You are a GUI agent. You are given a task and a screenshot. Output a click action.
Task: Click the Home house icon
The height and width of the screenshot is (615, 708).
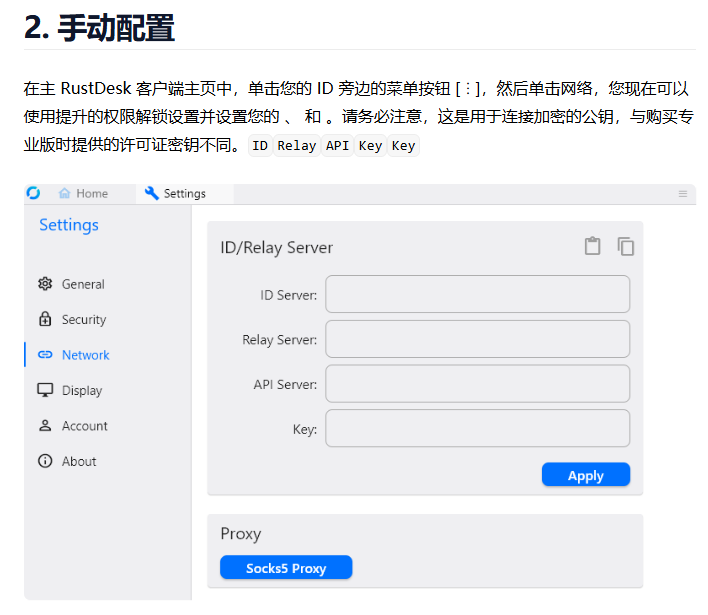coord(65,193)
